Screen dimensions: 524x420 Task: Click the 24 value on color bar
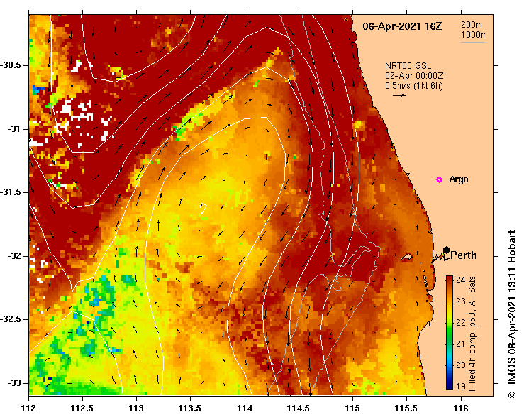coord(460,280)
